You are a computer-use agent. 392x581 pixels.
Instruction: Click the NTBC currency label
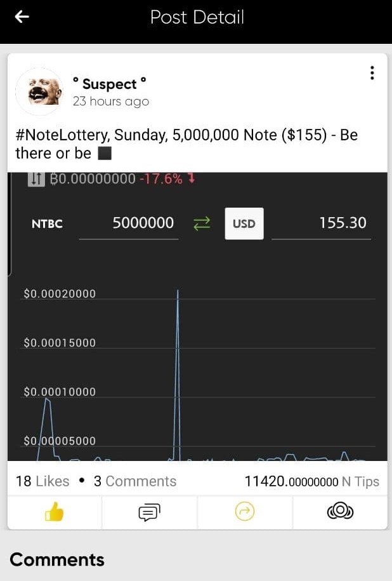tap(48, 224)
